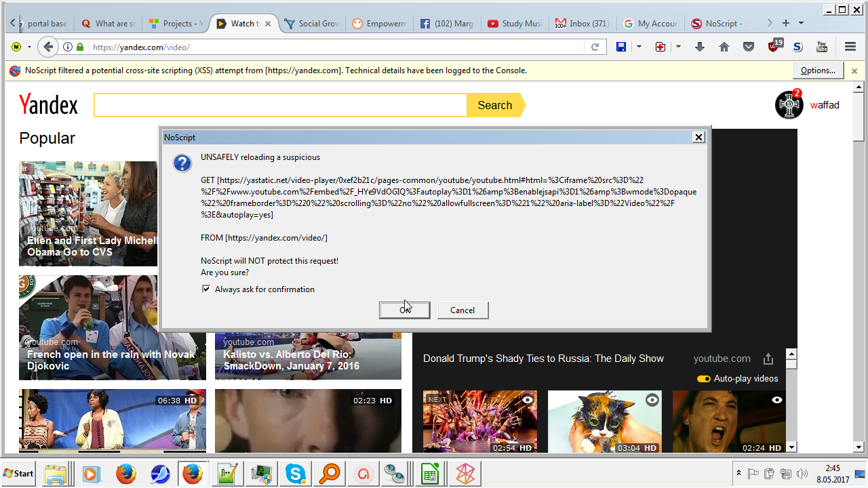Click the YouTube toolbar extension icon
This screenshot has height=488, width=868.
point(822,47)
